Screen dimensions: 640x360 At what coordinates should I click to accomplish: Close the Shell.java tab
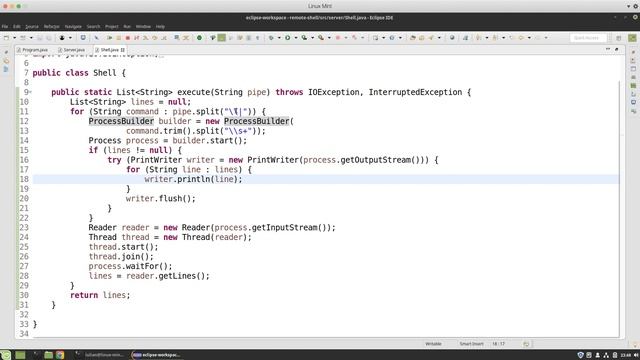click(122, 50)
